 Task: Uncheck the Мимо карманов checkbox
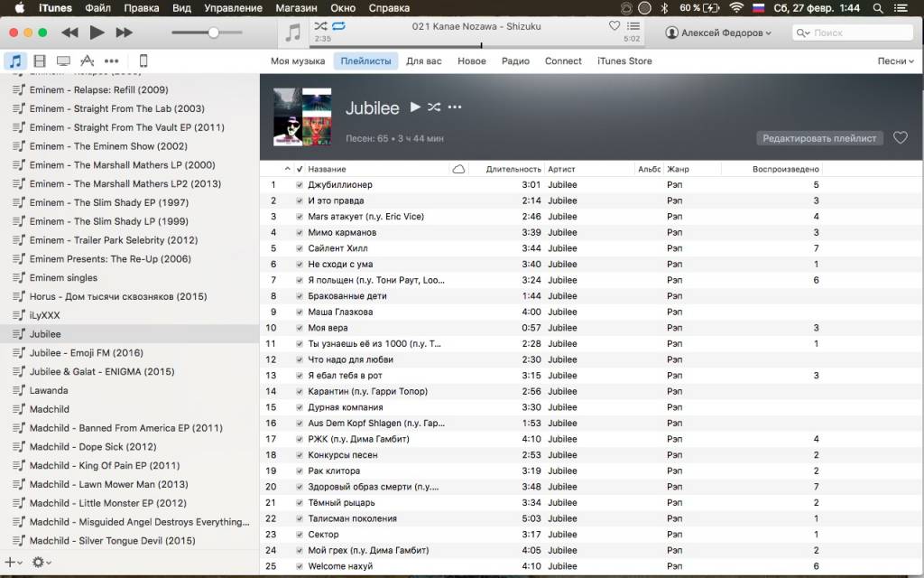coord(300,233)
